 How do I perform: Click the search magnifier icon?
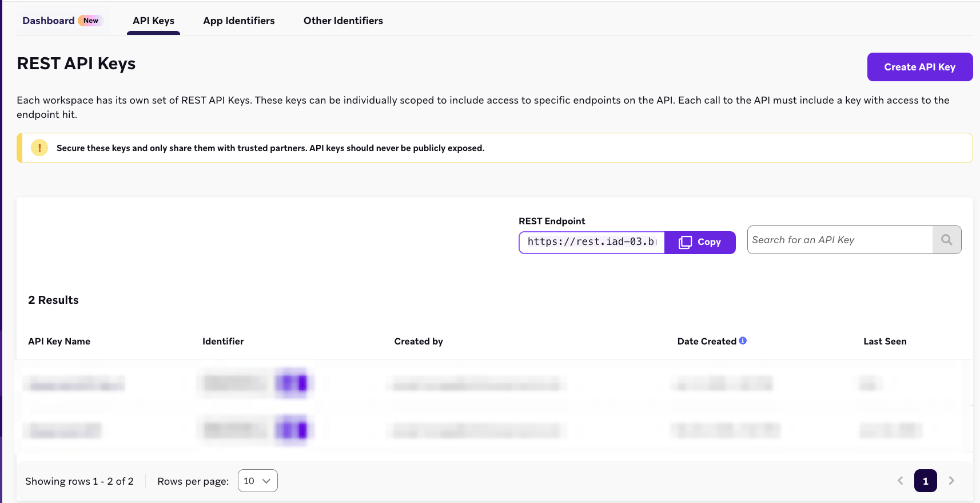pos(946,240)
